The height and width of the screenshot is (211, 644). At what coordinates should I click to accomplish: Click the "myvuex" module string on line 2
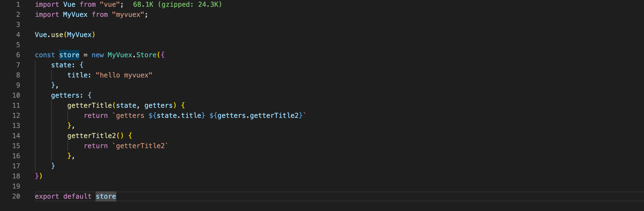pos(128,15)
